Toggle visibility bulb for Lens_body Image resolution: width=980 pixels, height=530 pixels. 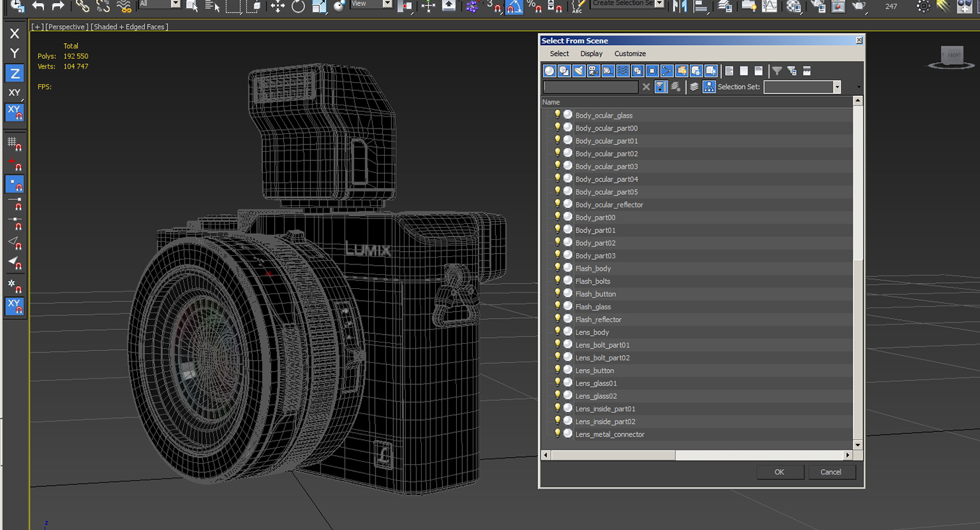(558, 331)
